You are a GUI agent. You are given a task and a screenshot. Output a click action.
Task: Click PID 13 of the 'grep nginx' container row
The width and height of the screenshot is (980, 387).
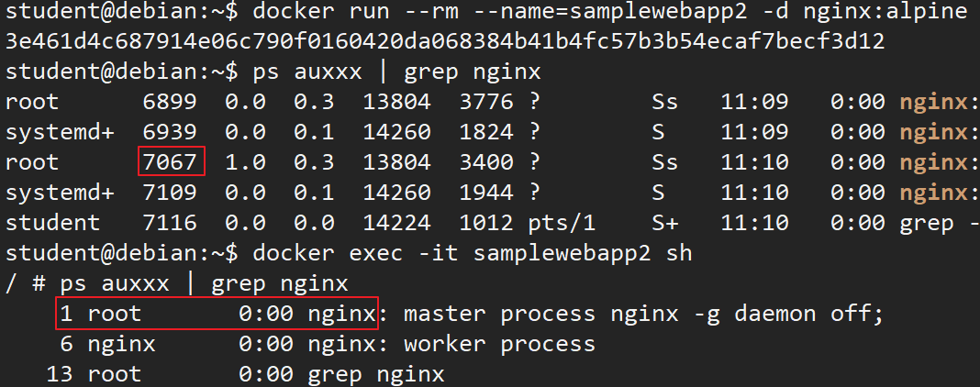[60, 374]
